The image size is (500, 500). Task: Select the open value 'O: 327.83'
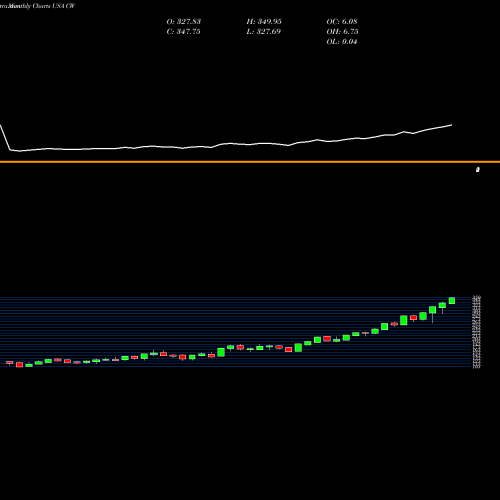(x=184, y=22)
